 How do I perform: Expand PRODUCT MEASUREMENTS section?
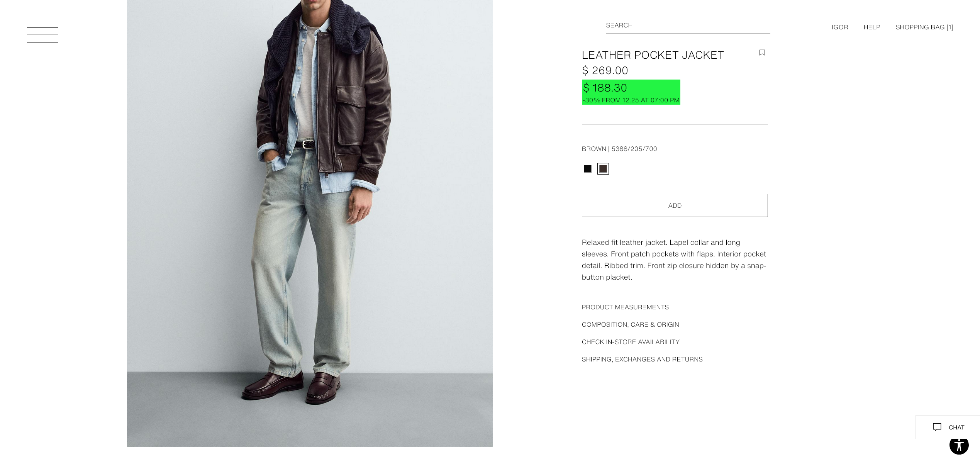pyautogui.click(x=625, y=307)
